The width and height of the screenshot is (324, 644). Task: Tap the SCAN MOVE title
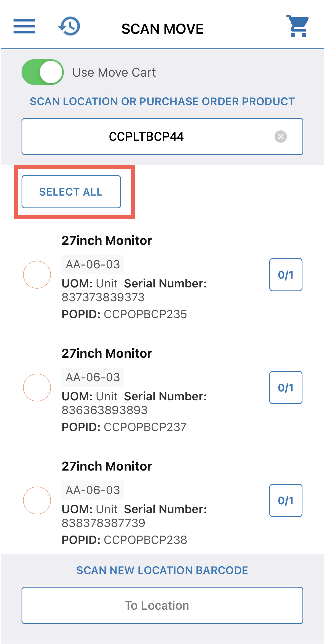(162, 29)
